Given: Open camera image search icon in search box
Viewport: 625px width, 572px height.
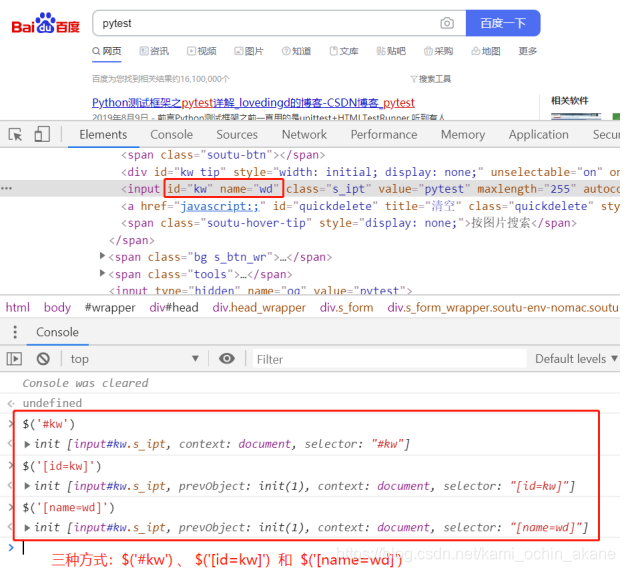Looking at the screenshot, I should [x=447, y=23].
